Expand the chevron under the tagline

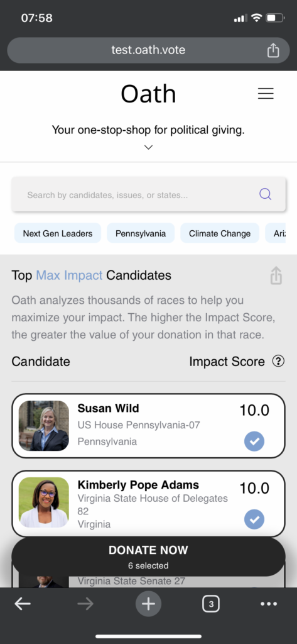(148, 147)
